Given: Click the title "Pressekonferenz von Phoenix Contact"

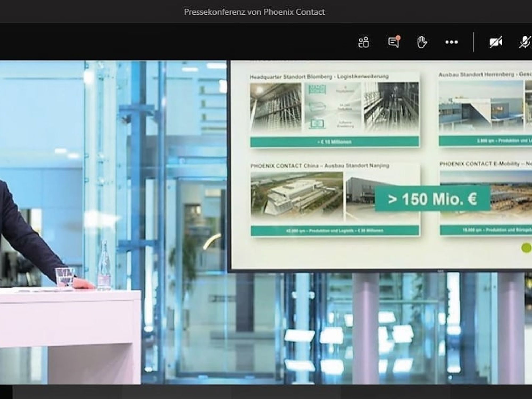Looking at the screenshot, I should pyautogui.click(x=254, y=12).
